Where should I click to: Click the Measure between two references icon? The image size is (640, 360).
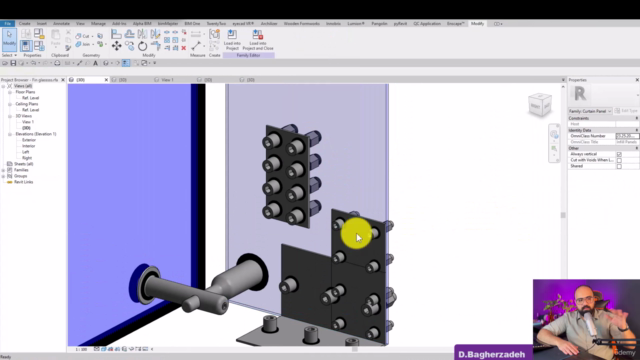(196, 46)
